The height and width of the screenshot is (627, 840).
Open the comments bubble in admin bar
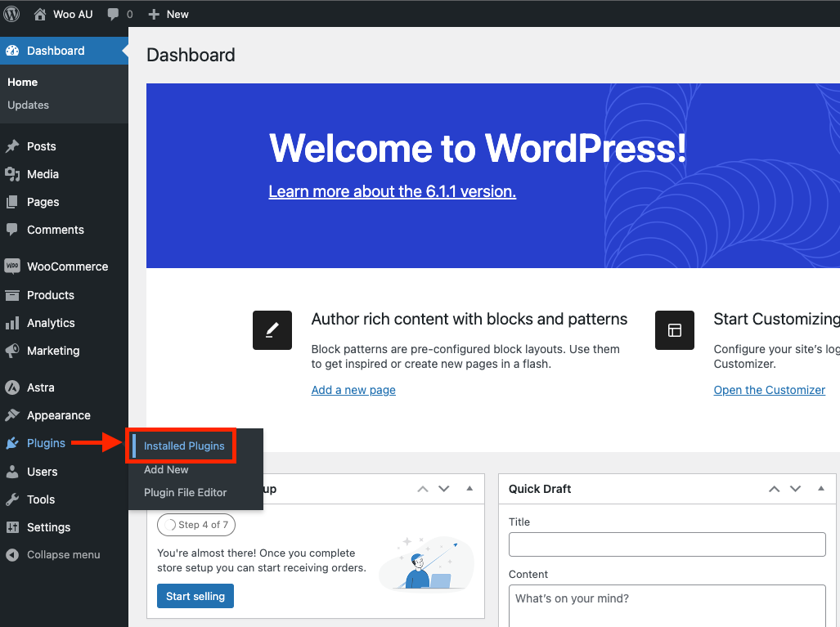tap(113, 14)
